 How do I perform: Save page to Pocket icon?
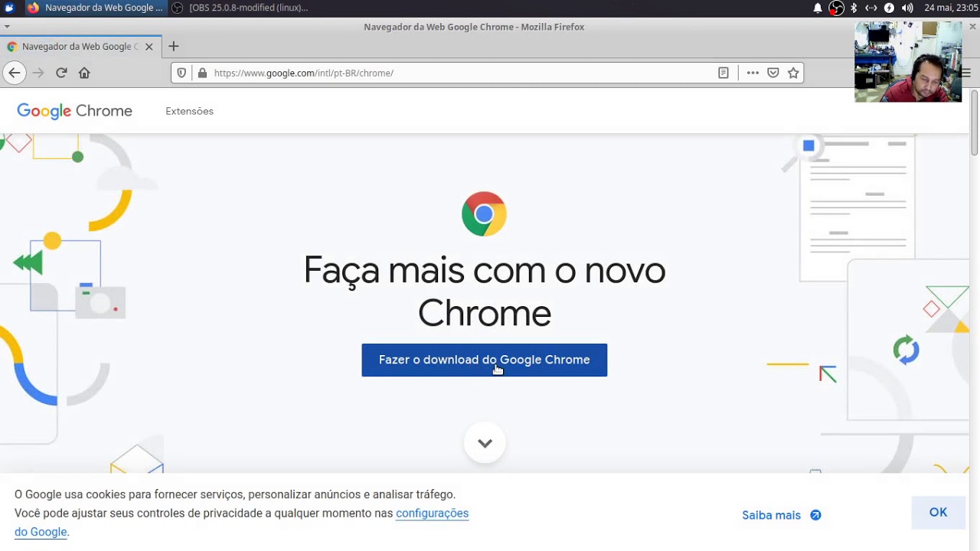pyautogui.click(x=773, y=73)
